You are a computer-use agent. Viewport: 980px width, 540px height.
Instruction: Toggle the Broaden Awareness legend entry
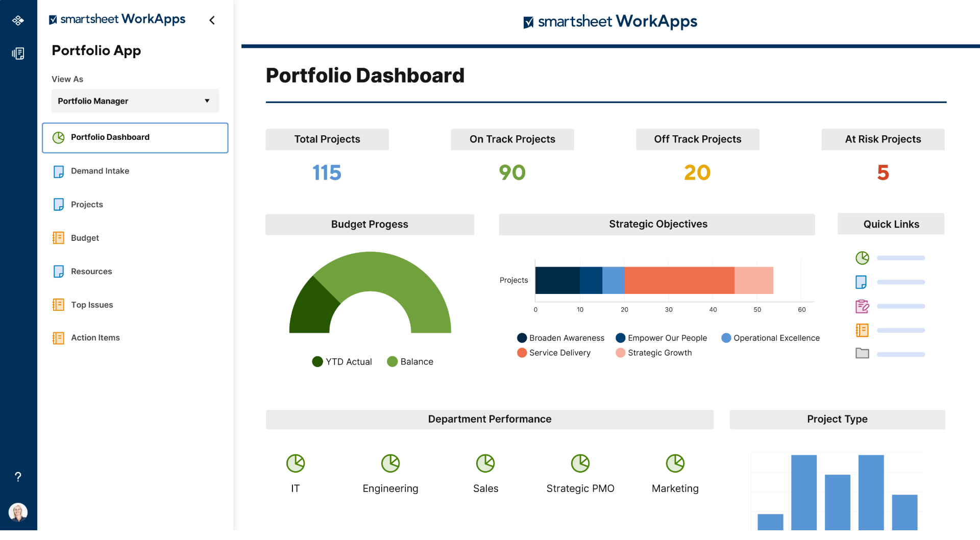point(522,338)
